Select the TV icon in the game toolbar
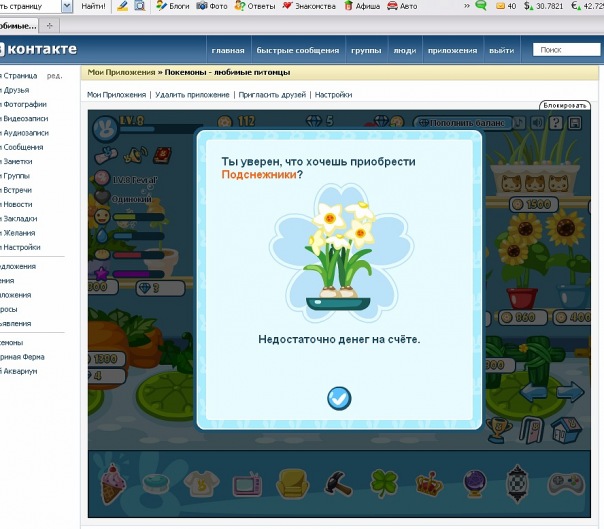 pos(246,485)
